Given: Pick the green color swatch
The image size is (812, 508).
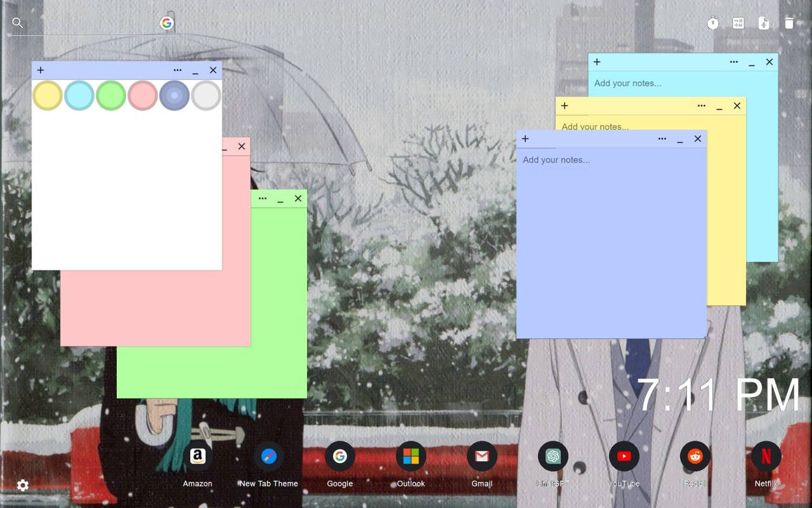Looking at the screenshot, I should [111, 95].
